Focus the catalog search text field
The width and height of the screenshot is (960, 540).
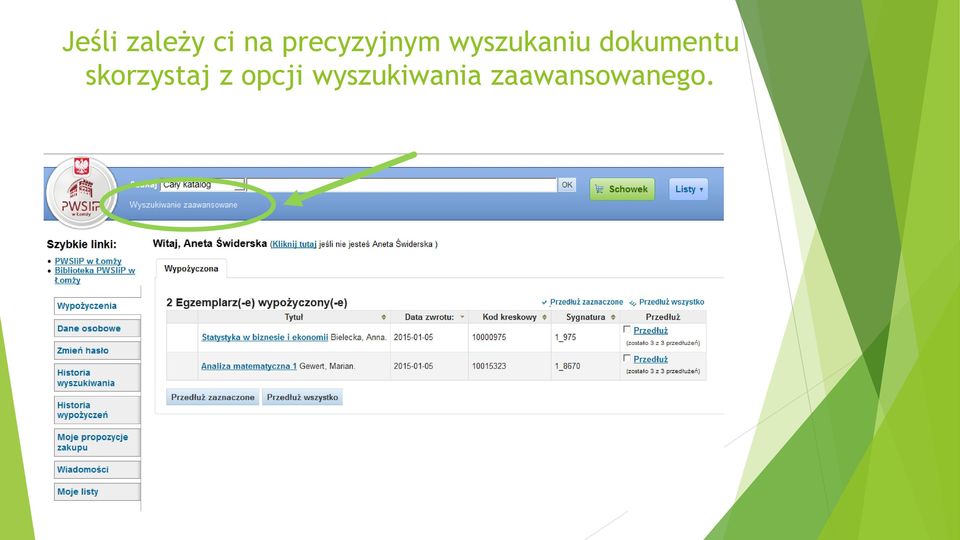click(x=402, y=185)
